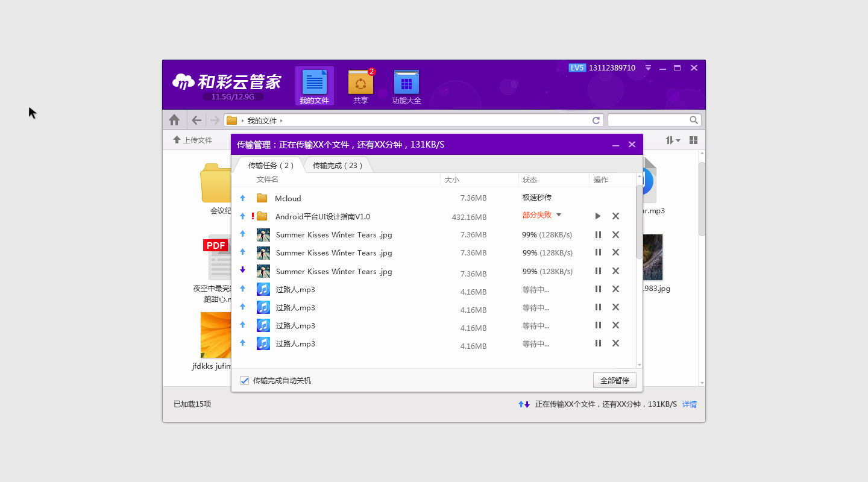
Task: Select the 传输任务 (2) tab
Action: [x=271, y=165]
